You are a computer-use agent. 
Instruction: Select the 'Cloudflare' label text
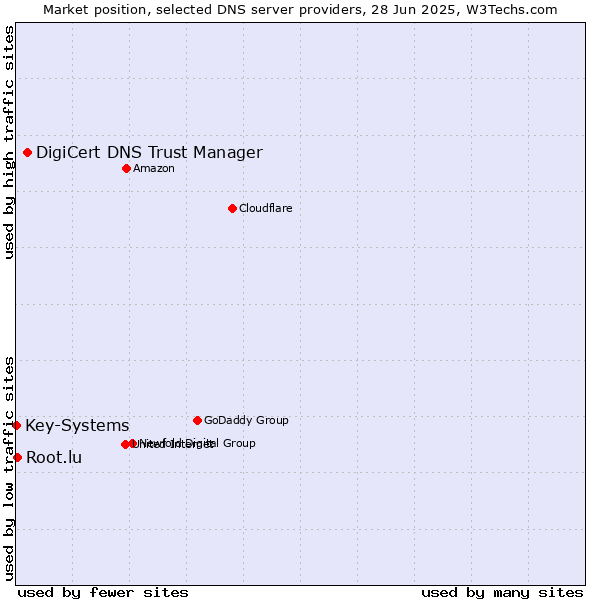click(266, 209)
